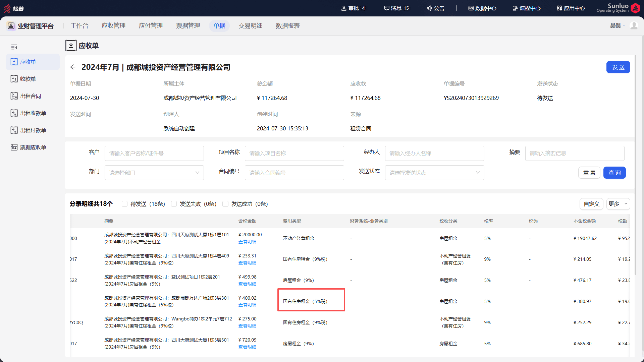Check the 待发送 (18条) filter checkbox
This screenshot has width=644, height=362.
pos(124,204)
